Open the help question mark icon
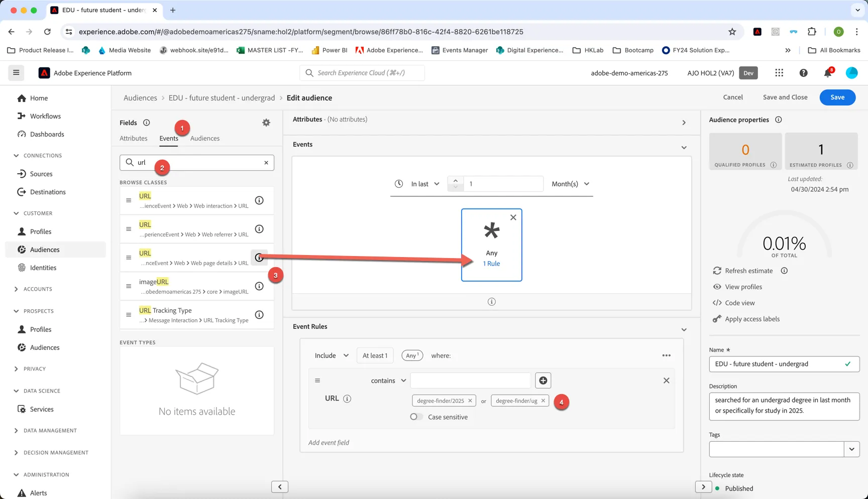Screen dimensions: 868x499 803,73
